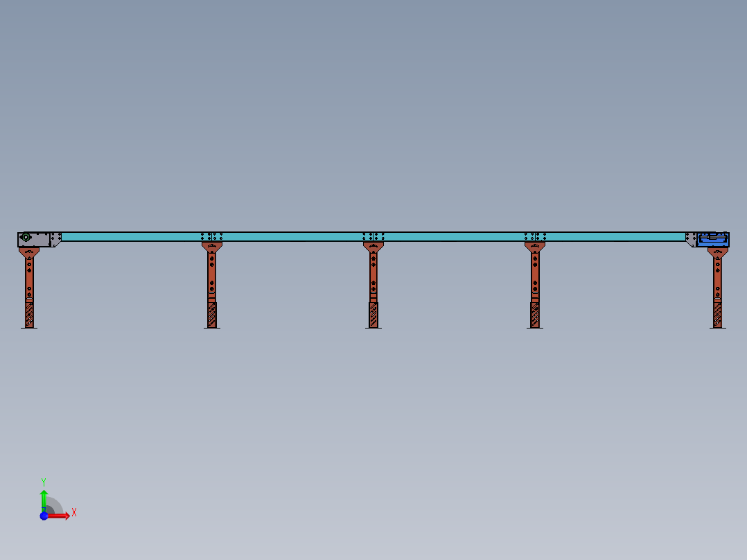Select the fourth support leg from the left
The width and height of the screenshot is (747, 560).
point(535,286)
